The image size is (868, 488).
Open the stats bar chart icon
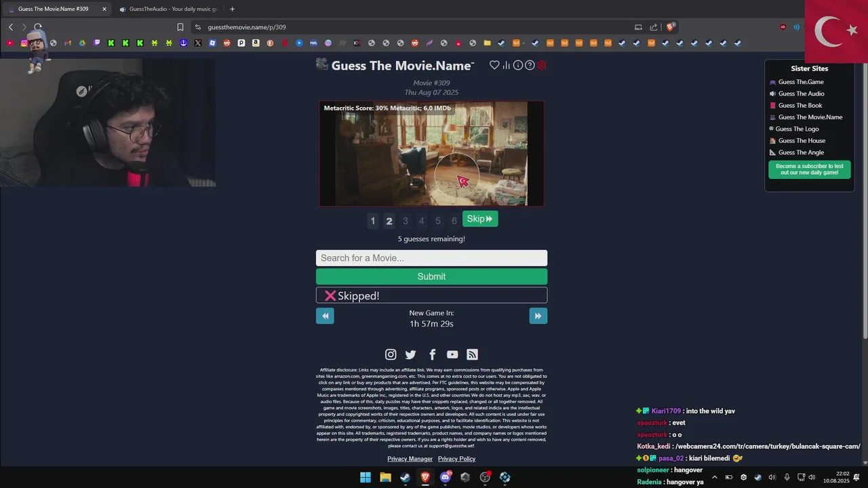tap(507, 65)
